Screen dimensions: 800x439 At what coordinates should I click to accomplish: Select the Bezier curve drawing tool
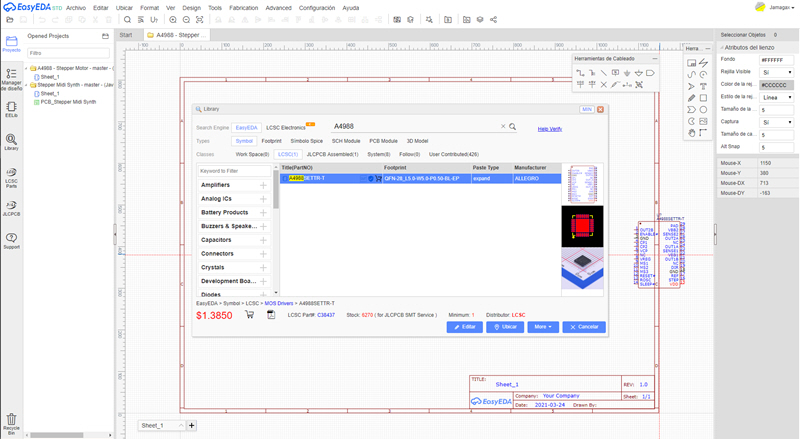tap(691, 75)
